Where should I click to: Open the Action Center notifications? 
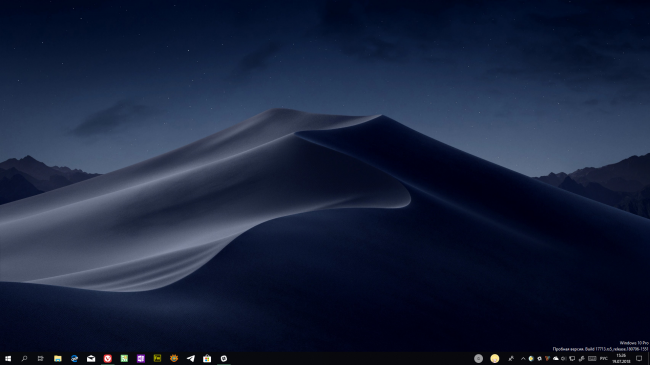point(639,358)
